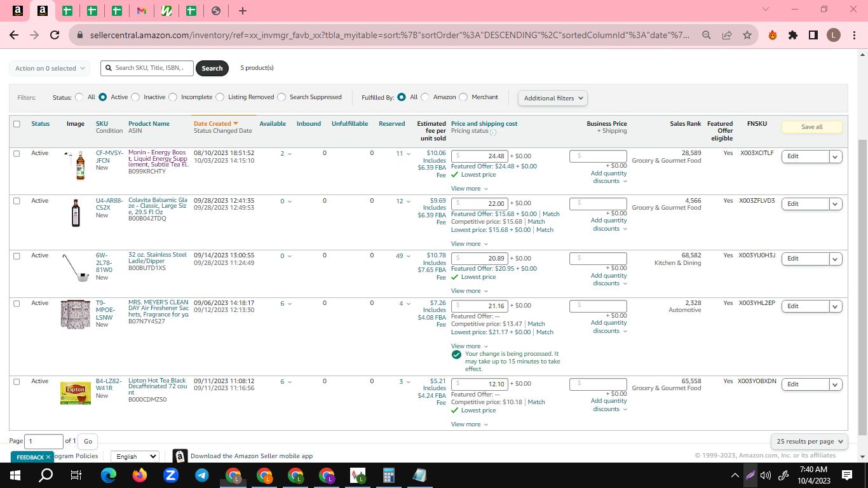
Task: Open the Windows Start menu
Action: point(15,475)
